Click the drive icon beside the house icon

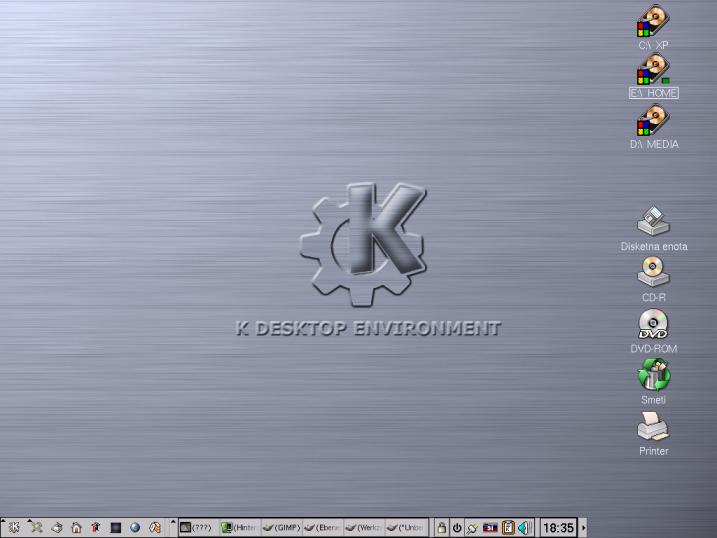pos(57,528)
